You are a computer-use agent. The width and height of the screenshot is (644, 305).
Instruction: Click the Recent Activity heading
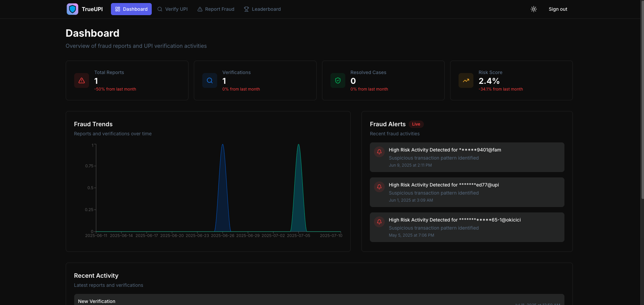96,276
